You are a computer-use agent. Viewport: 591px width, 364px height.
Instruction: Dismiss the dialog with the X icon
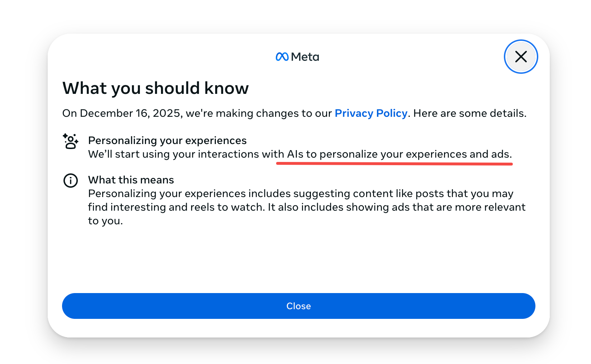pyautogui.click(x=521, y=57)
